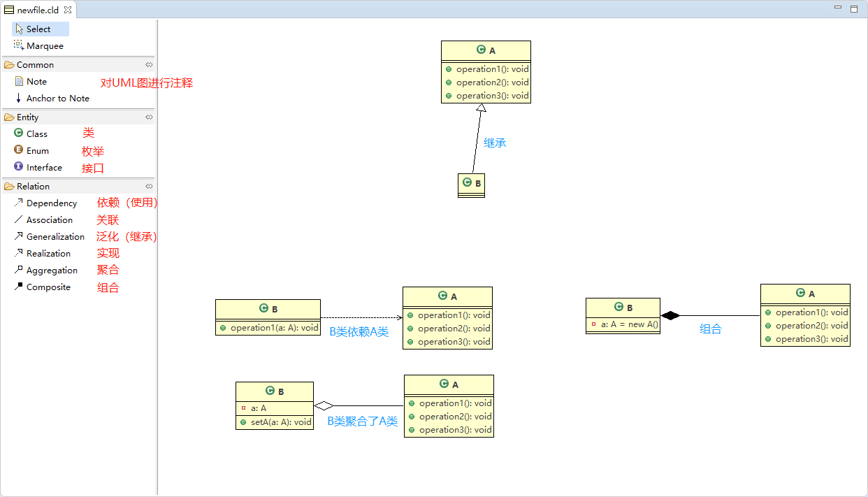Select the Anchor to Note tool
868x497 pixels.
pyautogui.click(x=52, y=98)
